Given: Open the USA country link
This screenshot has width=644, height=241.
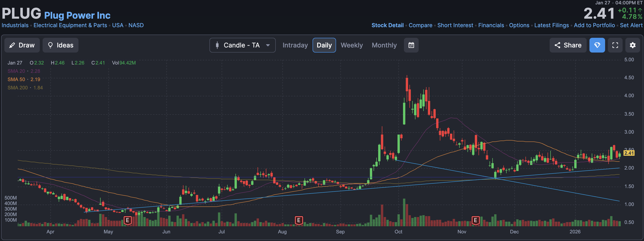Looking at the screenshot, I should 118,25.
